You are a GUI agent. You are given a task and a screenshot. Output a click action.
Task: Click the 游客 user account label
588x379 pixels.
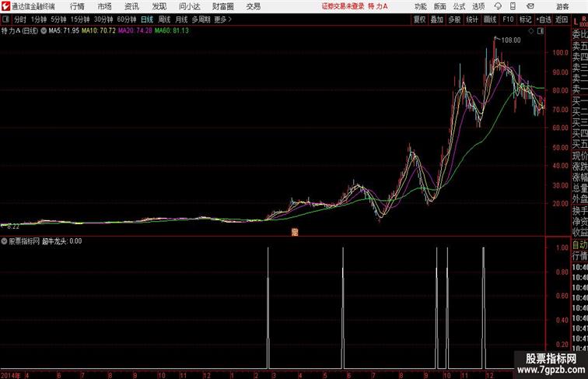[x=562, y=6]
